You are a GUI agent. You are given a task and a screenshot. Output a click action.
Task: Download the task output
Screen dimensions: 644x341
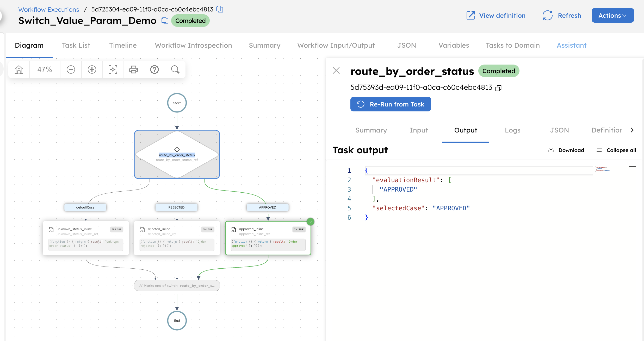(566, 150)
